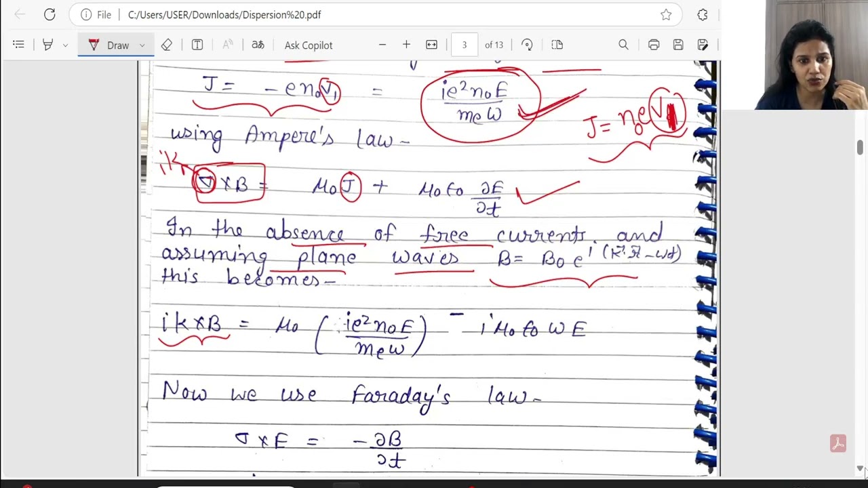868x488 pixels.
Task: Open the Find in document search icon
Action: [x=623, y=45]
